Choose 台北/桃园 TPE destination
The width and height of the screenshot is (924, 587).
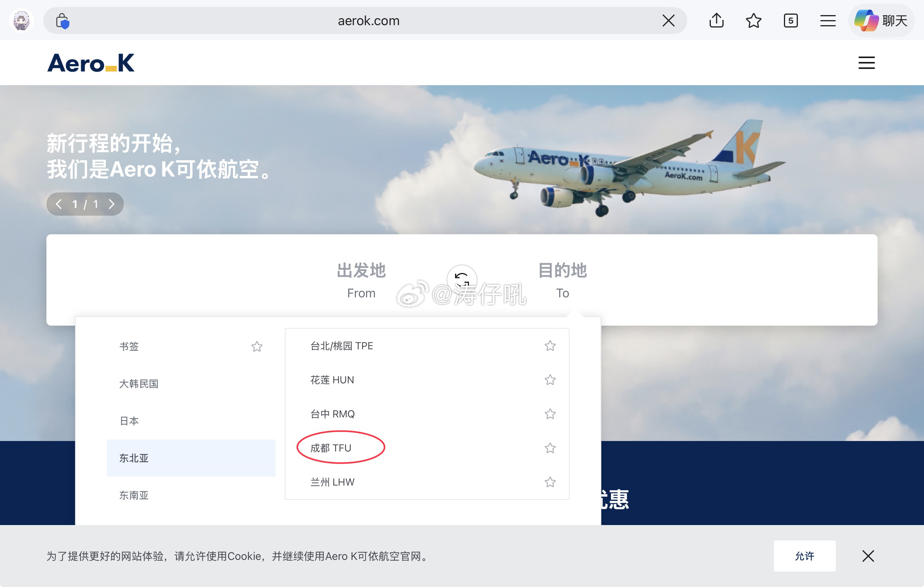[x=427, y=346]
